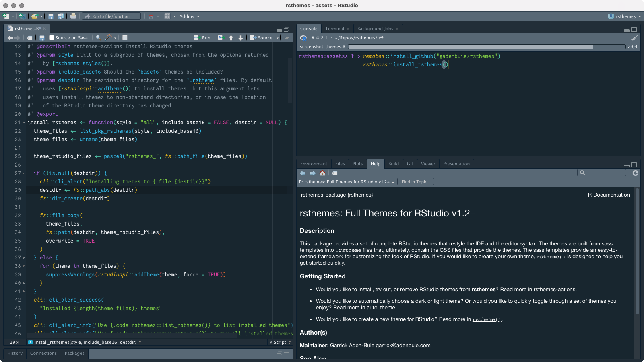This screenshot has width=644, height=362.
Task: Open the rsthemes-actions help link
Action: pos(554,290)
